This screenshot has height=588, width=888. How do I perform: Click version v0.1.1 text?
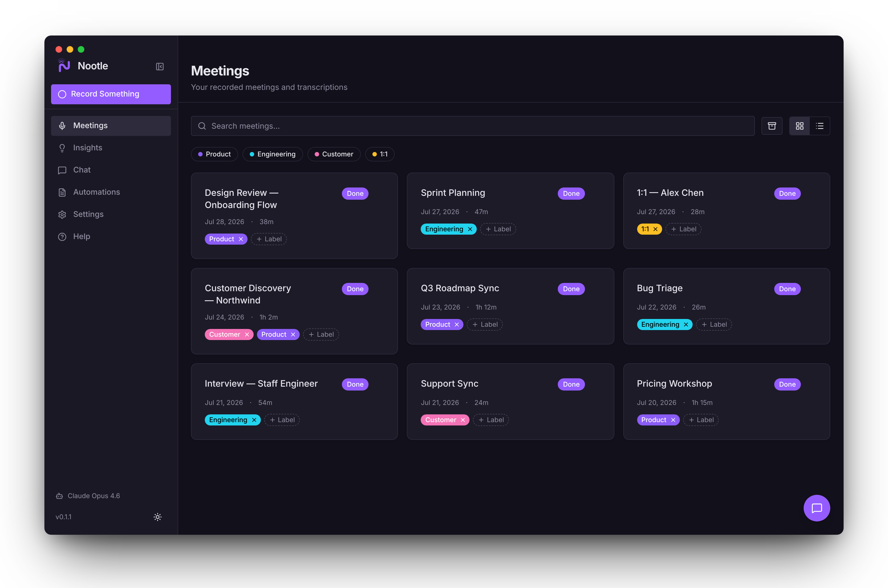coord(63,517)
